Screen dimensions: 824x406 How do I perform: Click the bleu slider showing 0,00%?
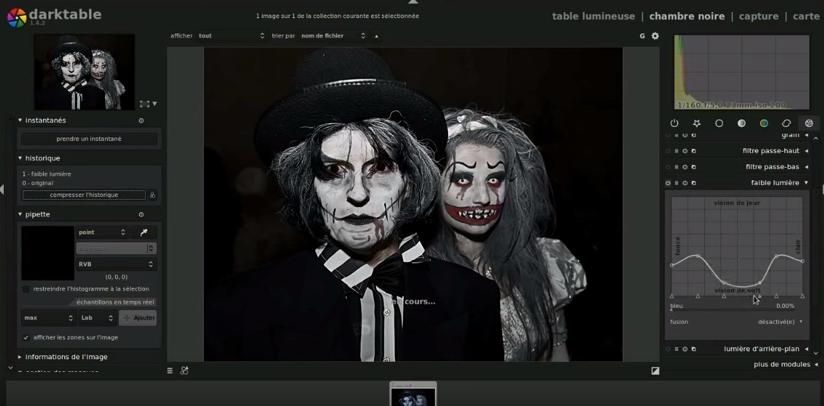point(737,306)
